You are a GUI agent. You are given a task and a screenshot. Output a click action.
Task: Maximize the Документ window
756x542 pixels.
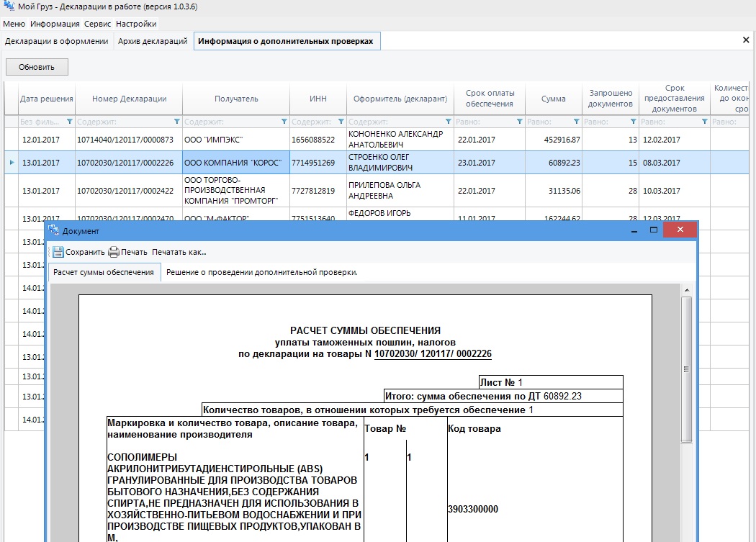click(x=654, y=230)
